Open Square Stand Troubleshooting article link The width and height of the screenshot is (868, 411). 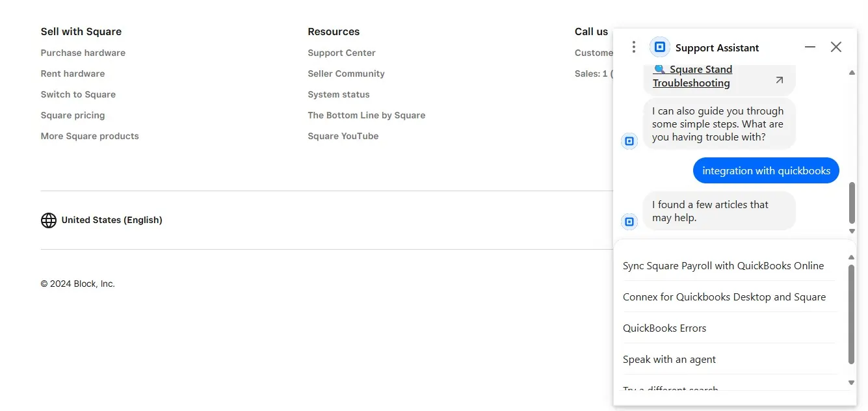(x=693, y=76)
